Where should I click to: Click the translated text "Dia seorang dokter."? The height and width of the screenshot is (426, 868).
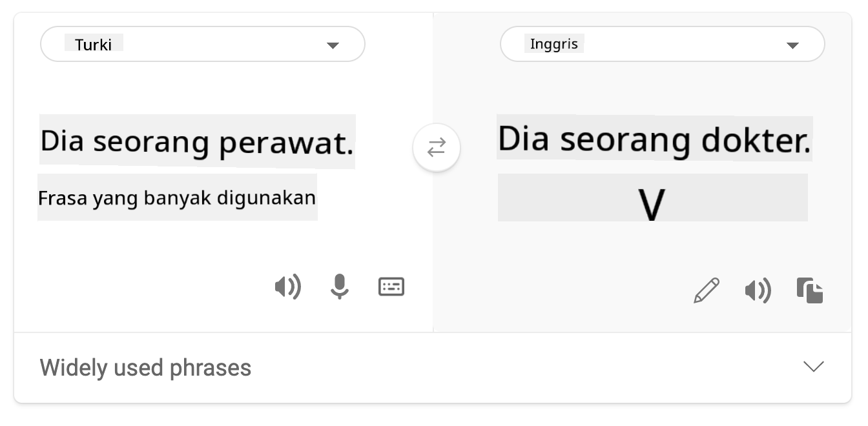[x=654, y=139]
